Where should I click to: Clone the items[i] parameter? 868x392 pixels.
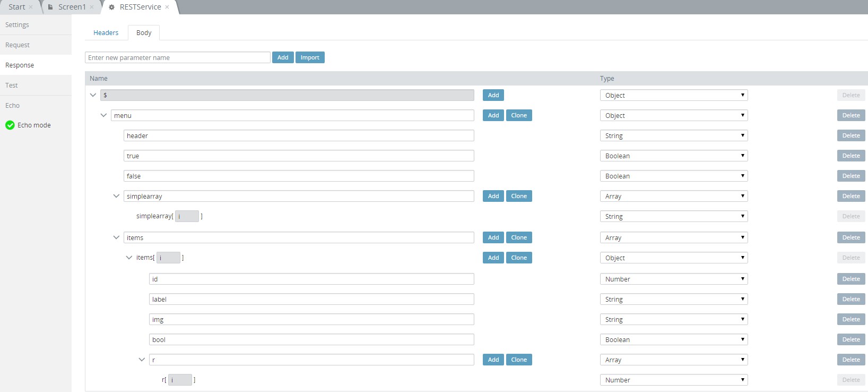519,258
